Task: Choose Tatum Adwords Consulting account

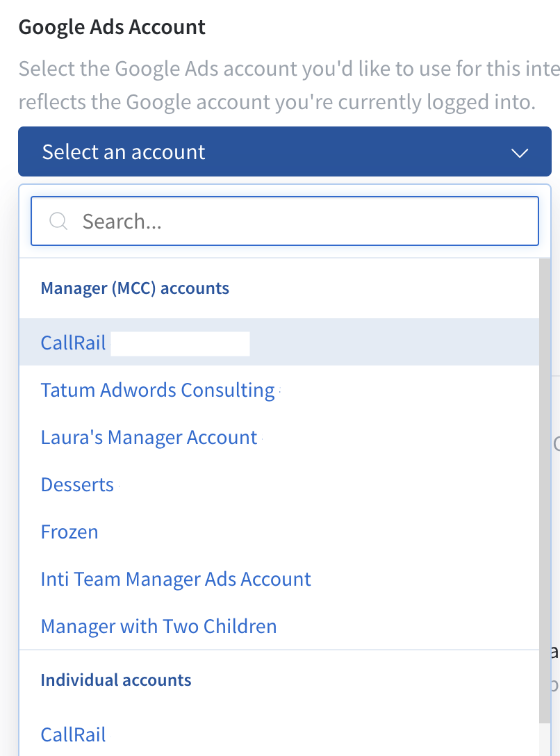Action: click(279, 390)
